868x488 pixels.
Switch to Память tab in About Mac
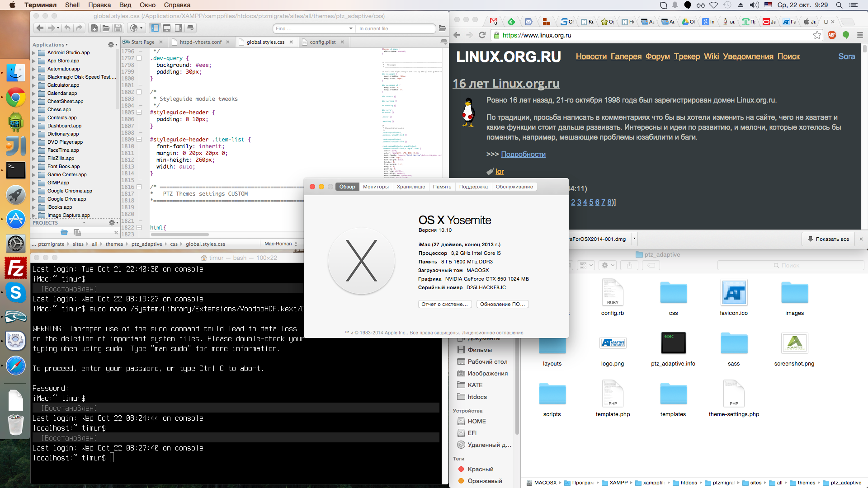tap(442, 187)
